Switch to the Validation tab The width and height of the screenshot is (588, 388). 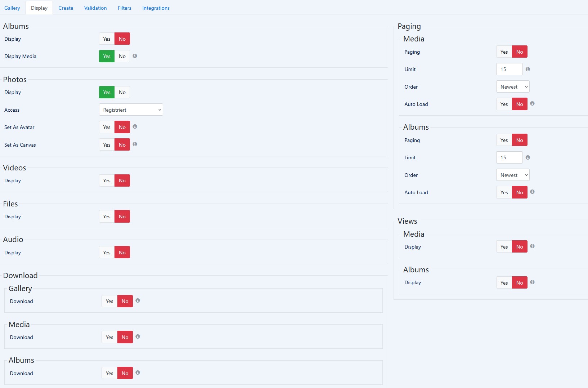95,8
